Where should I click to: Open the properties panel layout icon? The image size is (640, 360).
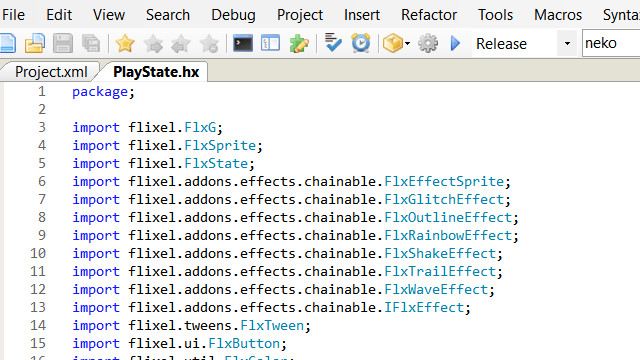pos(270,43)
